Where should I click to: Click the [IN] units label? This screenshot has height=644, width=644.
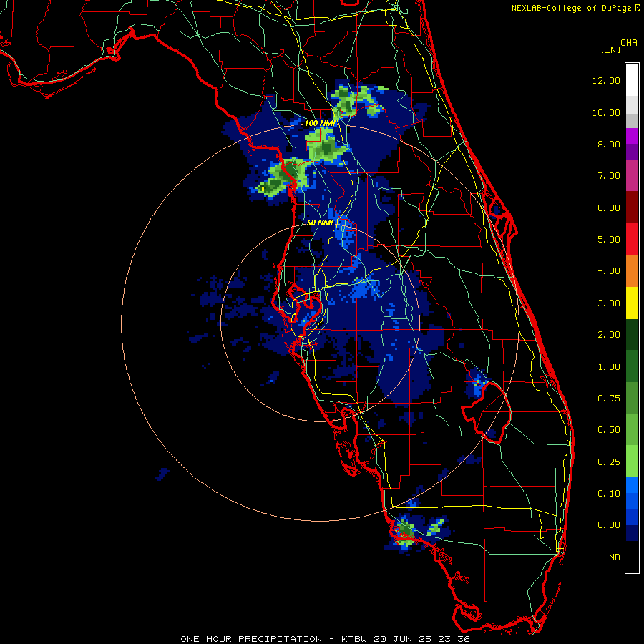tap(611, 49)
